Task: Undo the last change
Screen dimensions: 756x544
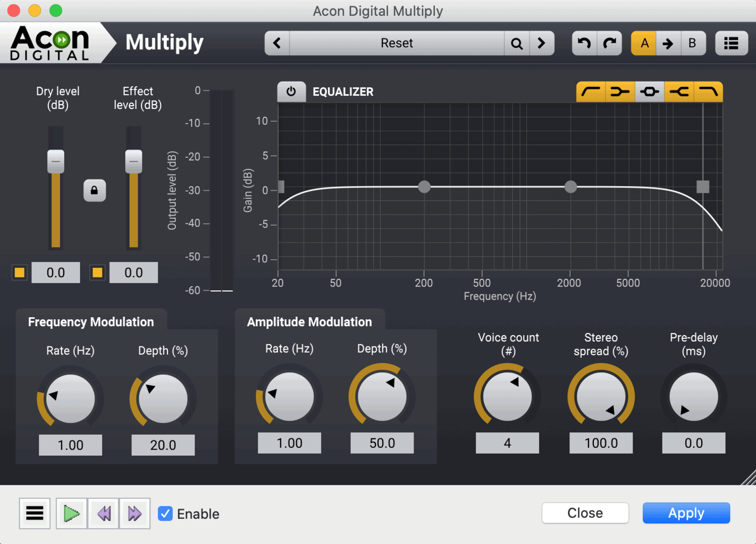Action: click(584, 43)
